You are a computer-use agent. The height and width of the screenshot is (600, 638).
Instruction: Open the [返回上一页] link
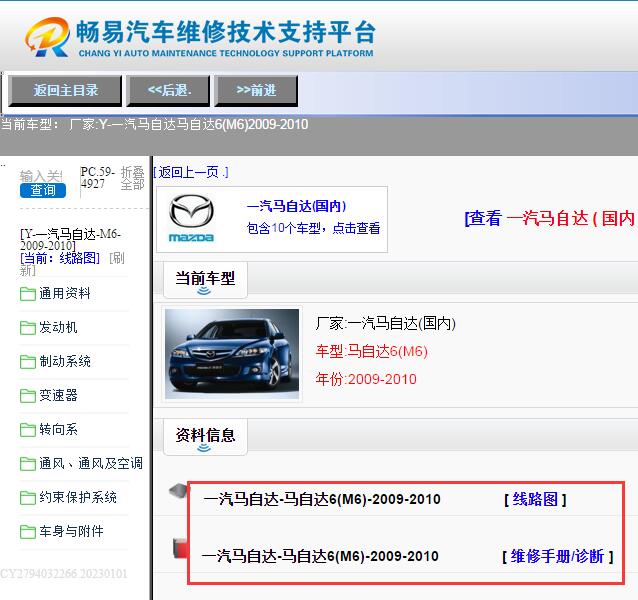click(190, 172)
